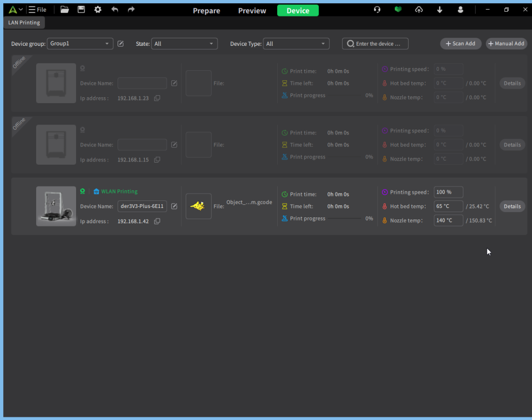This screenshot has width=532, height=420.
Task: Click the device search field
Action: (x=375, y=44)
